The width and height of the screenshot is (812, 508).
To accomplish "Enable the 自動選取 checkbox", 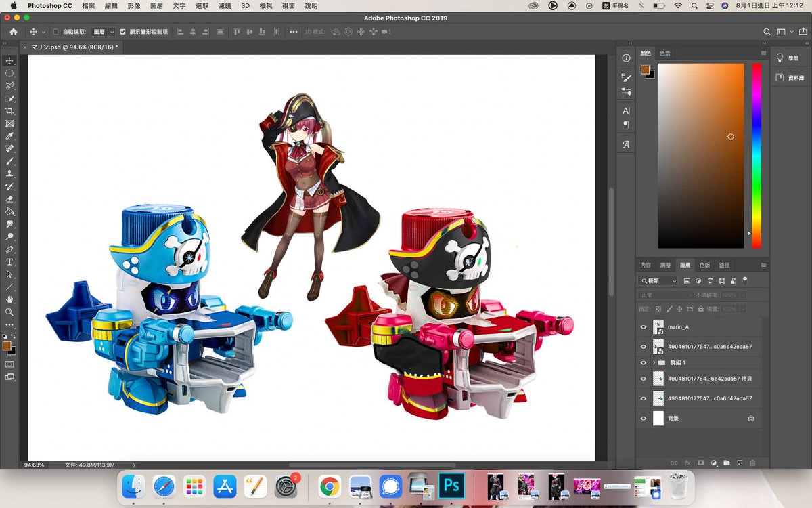I will (x=56, y=32).
